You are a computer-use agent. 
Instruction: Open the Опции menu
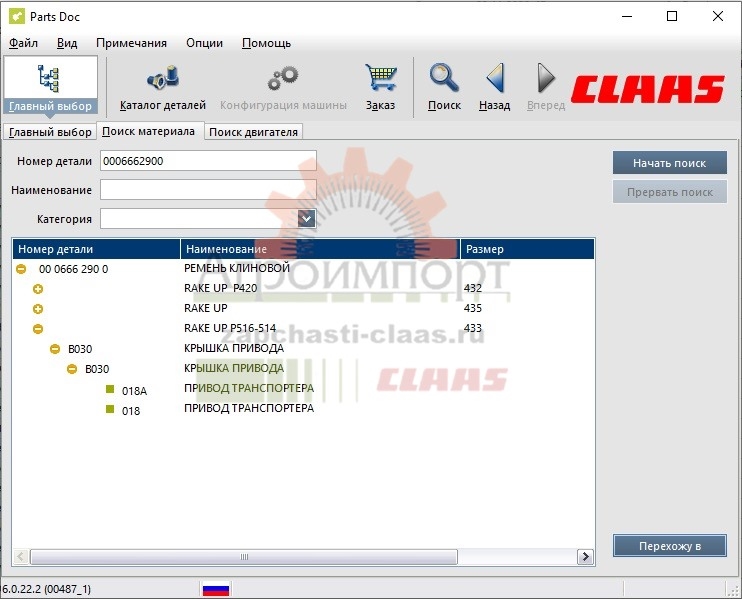click(x=204, y=43)
